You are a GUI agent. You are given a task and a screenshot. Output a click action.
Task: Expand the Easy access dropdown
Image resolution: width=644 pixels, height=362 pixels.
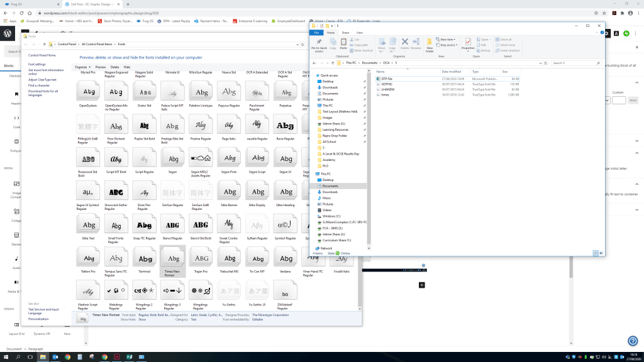[448, 45]
